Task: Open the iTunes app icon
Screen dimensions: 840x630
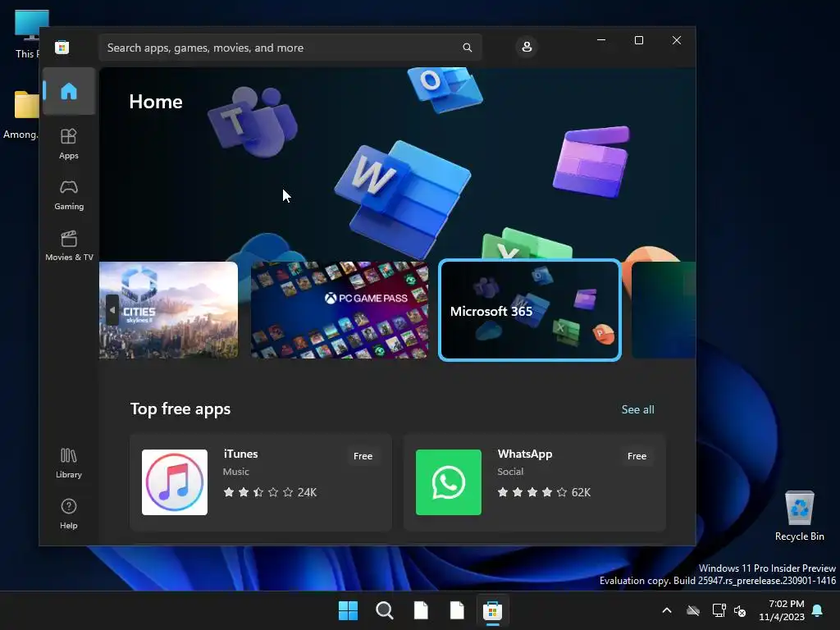Action: pos(175,482)
